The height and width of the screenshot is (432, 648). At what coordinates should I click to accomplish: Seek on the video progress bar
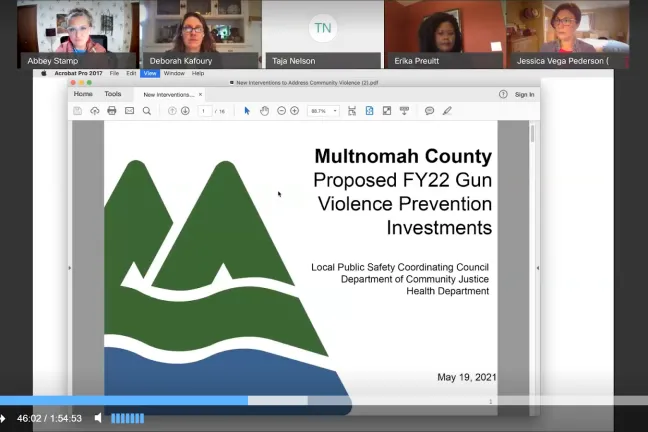coord(324,400)
